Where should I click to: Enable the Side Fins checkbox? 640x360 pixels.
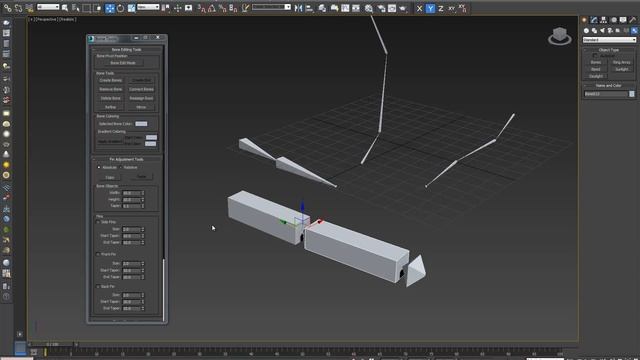98,222
